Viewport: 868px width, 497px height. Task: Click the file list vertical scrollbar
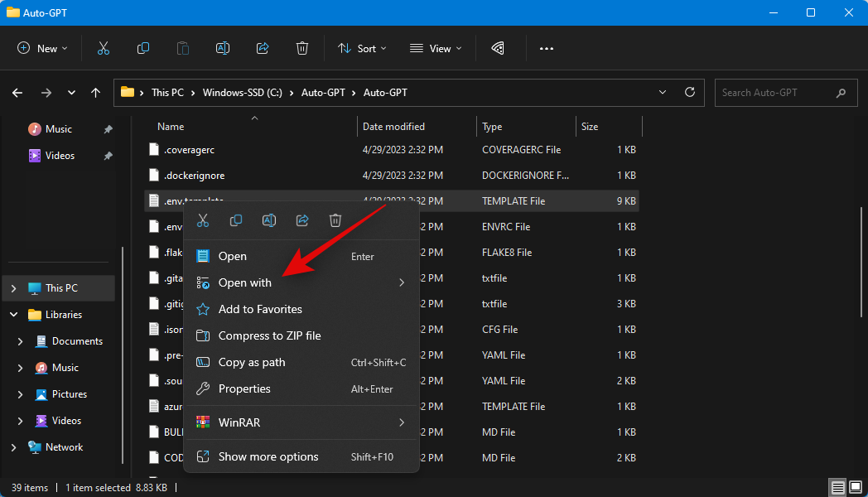[861, 261]
